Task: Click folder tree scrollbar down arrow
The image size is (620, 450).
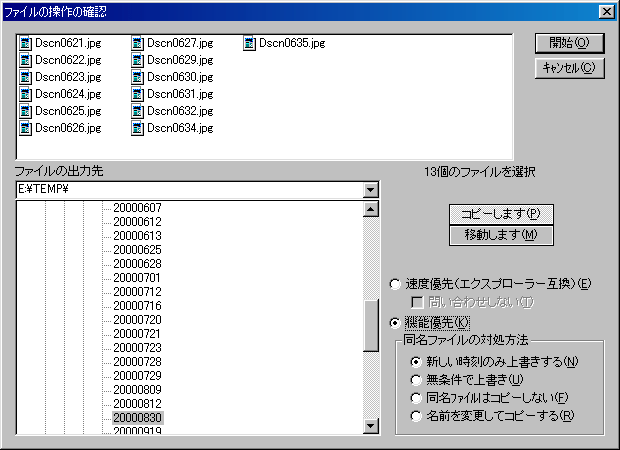Action: click(370, 426)
